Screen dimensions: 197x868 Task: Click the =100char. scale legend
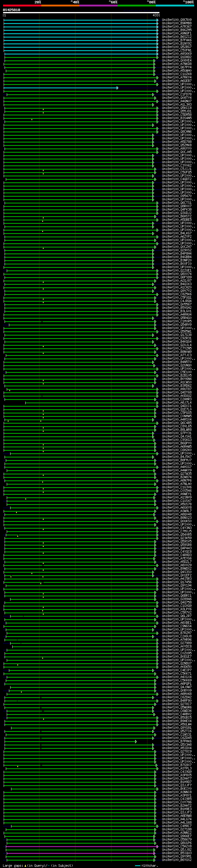147,865
